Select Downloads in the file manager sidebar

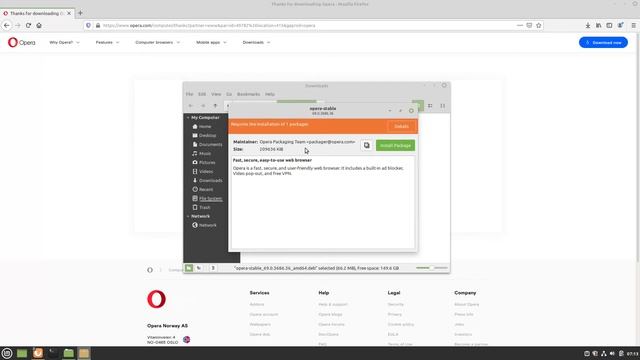pyautogui.click(x=207, y=180)
